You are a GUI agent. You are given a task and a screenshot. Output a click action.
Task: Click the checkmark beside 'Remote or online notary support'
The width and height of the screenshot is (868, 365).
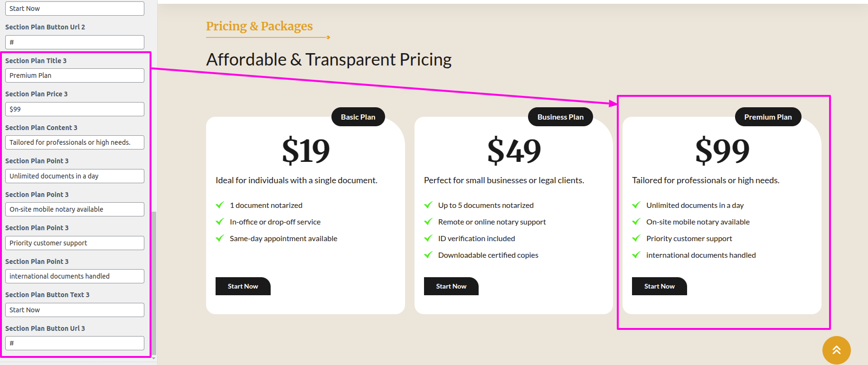click(428, 222)
